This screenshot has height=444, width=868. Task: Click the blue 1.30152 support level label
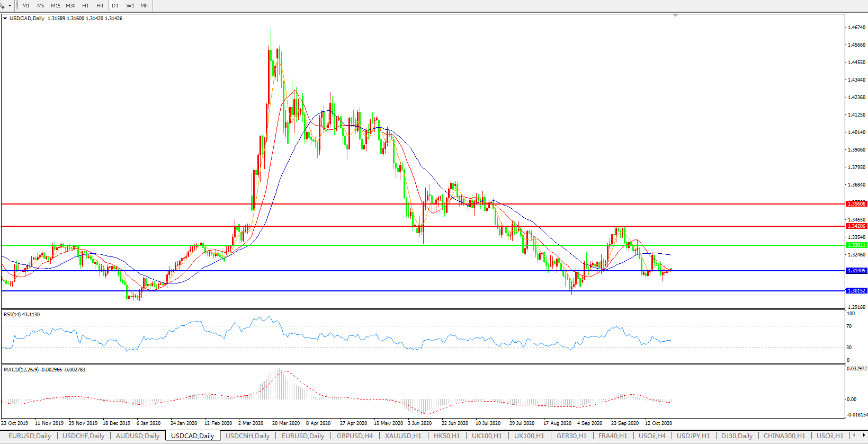point(856,291)
